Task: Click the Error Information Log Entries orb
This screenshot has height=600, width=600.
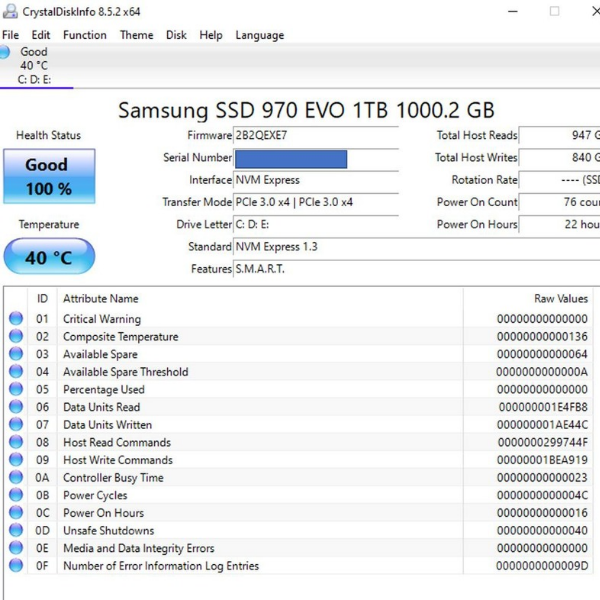Action: pyautogui.click(x=16, y=565)
